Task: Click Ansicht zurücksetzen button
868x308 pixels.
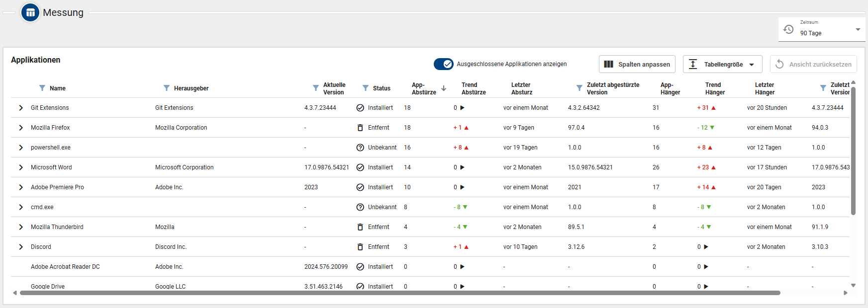Action: pyautogui.click(x=813, y=64)
